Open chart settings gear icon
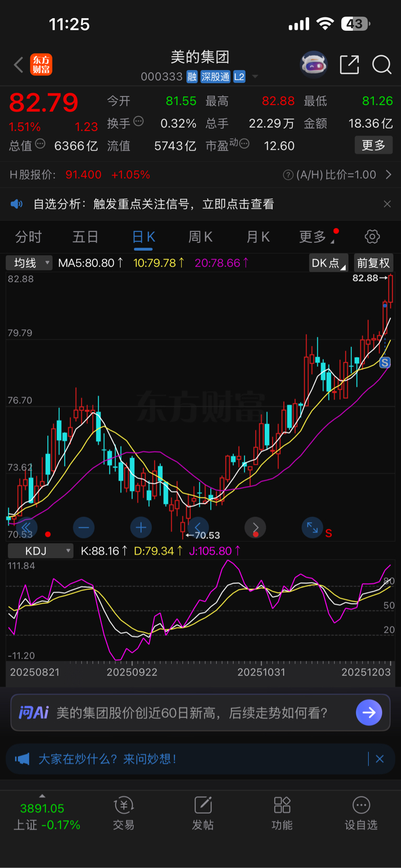Viewport: 401px width, 868px height. [372, 237]
